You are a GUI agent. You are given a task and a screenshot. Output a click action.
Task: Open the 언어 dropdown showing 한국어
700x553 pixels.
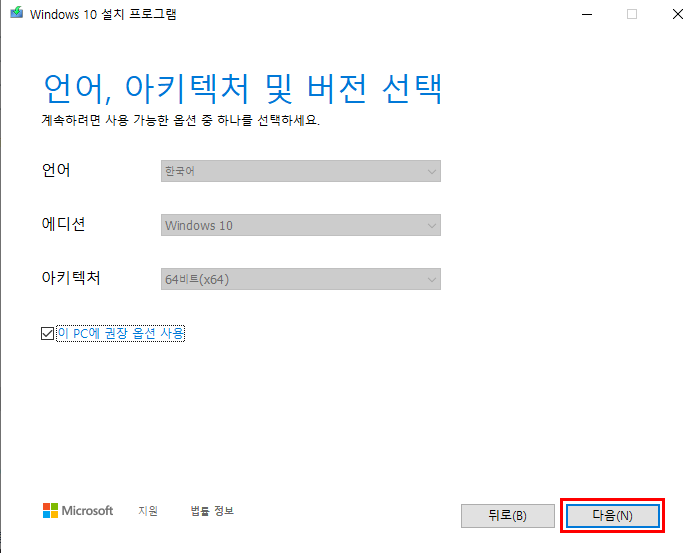[300, 171]
